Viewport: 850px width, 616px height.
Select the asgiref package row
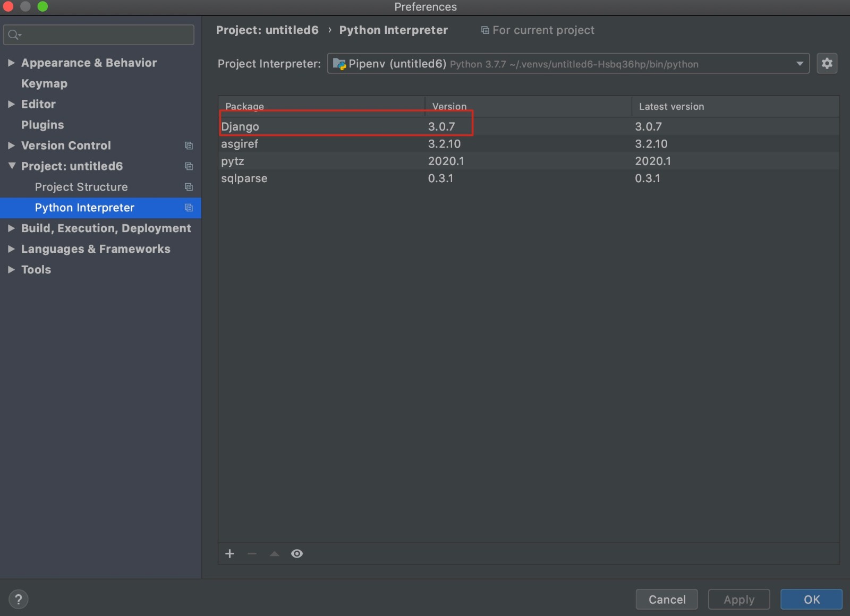click(x=529, y=144)
